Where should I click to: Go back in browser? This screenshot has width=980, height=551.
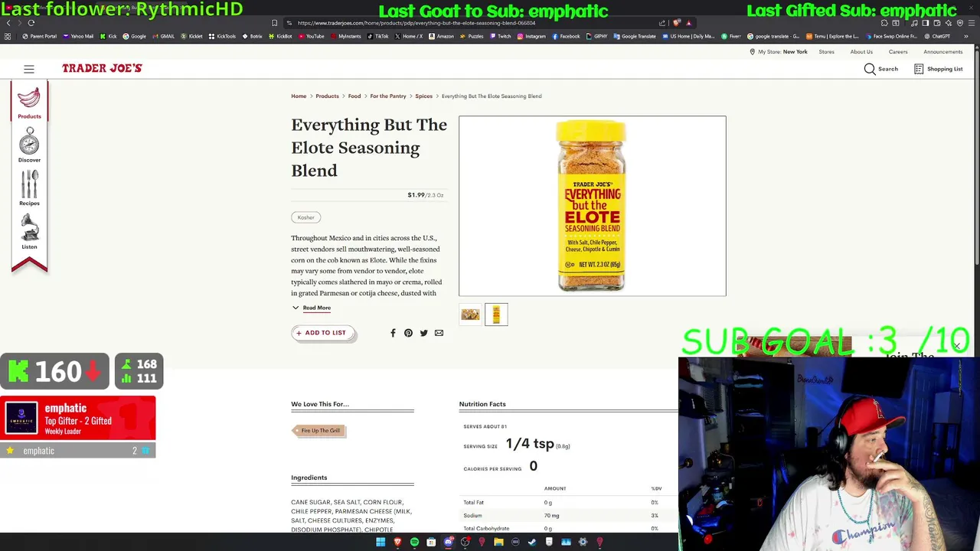click(x=8, y=22)
